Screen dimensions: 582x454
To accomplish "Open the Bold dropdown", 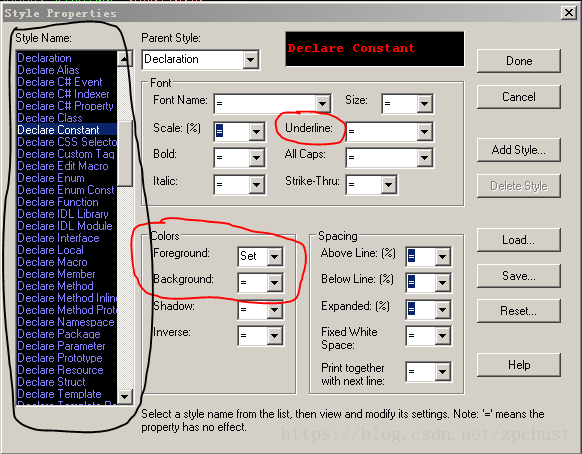I will click(x=256, y=158).
